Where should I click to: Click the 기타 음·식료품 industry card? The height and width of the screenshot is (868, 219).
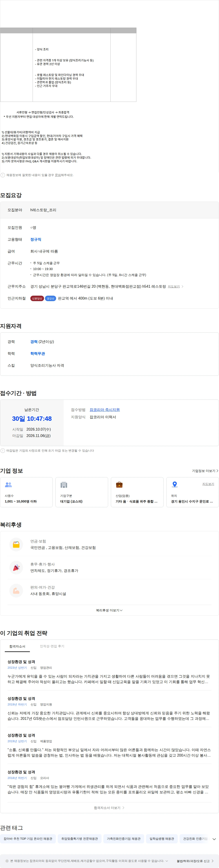137,492
